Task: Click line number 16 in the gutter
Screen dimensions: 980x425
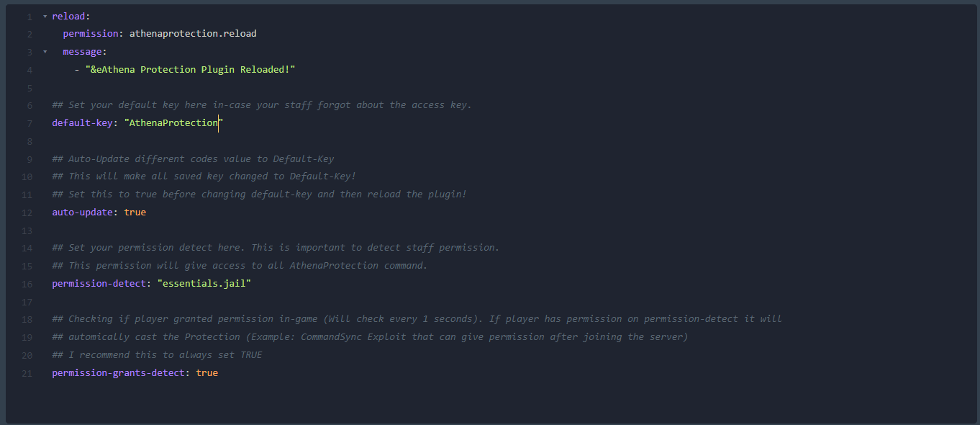Action: [x=27, y=284]
